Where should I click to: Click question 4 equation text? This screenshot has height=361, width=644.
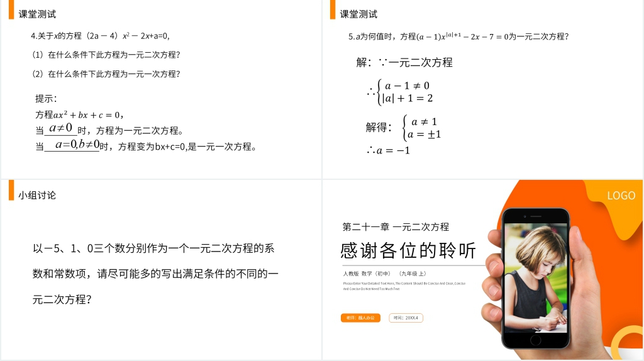(100, 36)
